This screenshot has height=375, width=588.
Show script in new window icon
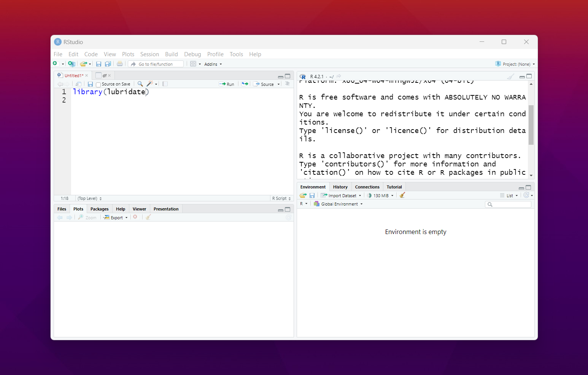78,84
